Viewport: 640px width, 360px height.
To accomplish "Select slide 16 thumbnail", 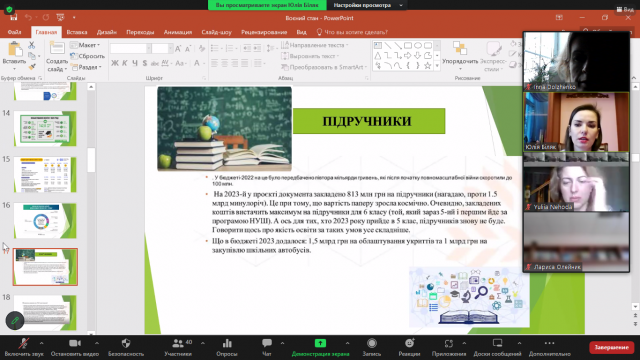I will point(45,221).
